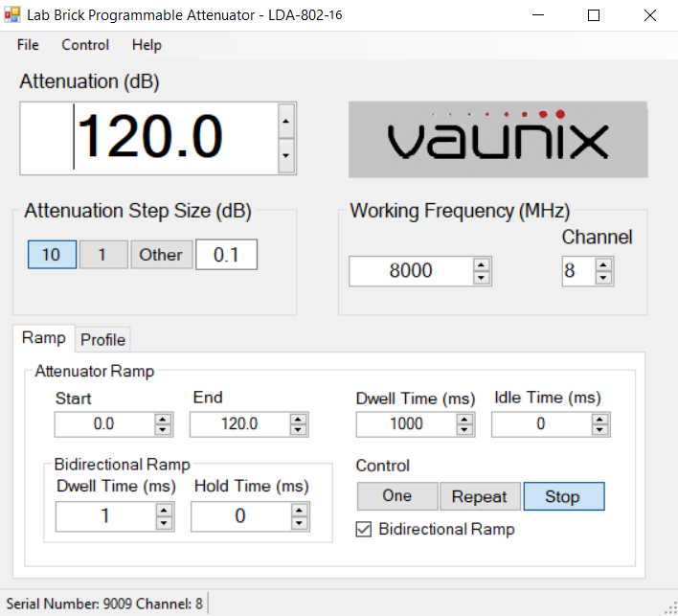Toggle the Bidirectional Ramp checkbox
This screenshot has height=616, width=678.
pyautogui.click(x=364, y=529)
